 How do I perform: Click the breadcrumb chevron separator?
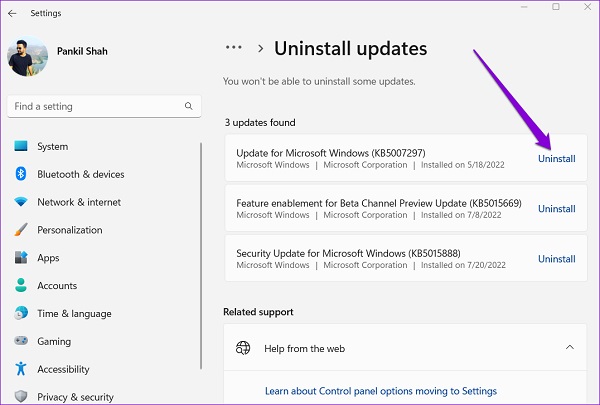tap(261, 48)
